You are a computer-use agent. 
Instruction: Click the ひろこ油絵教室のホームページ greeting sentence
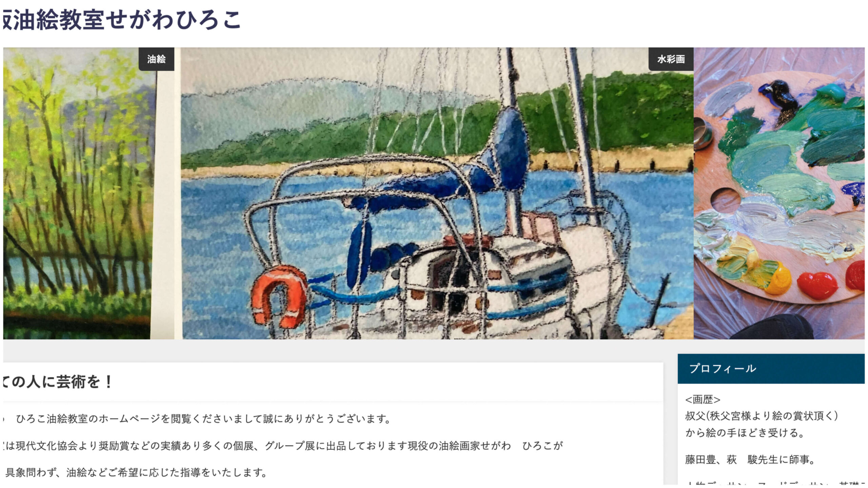pos(203,419)
